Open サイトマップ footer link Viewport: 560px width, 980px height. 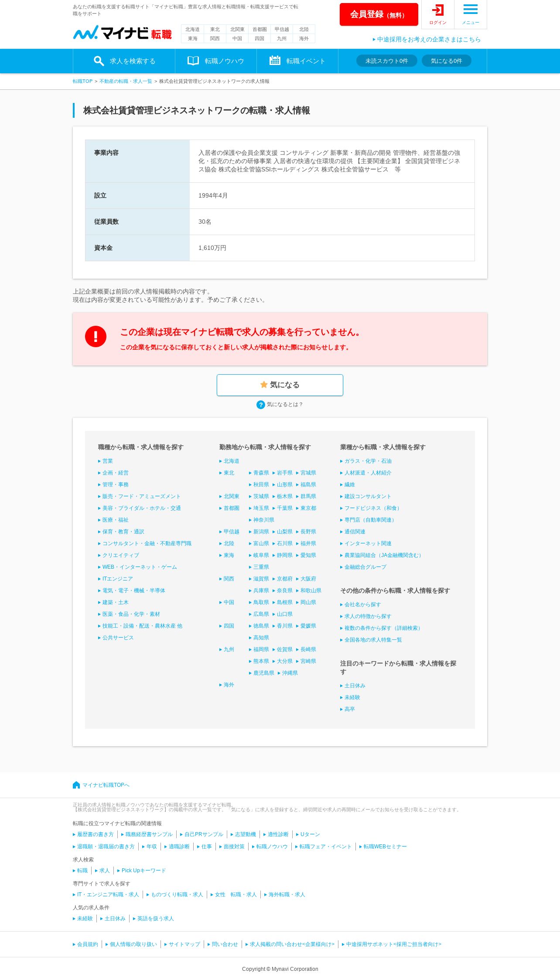(x=182, y=944)
